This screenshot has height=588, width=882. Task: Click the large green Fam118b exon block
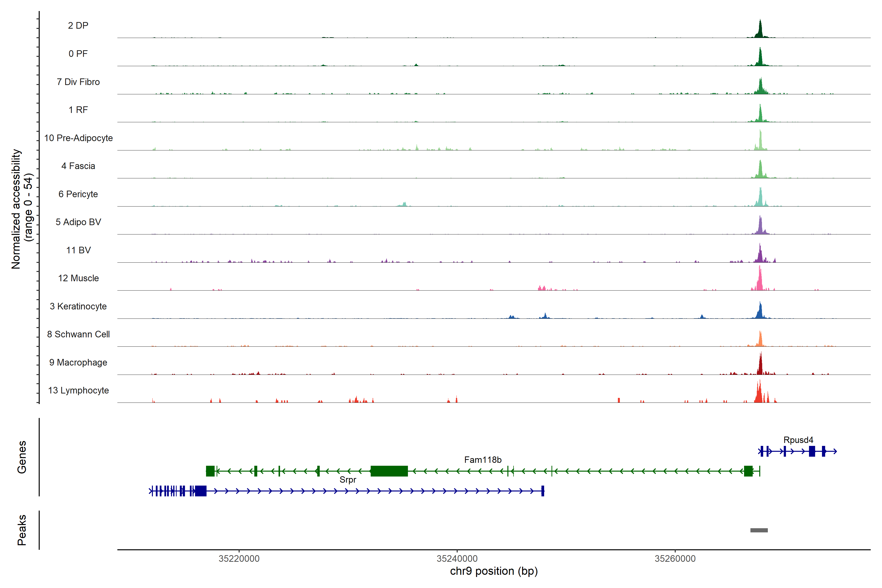point(389,471)
